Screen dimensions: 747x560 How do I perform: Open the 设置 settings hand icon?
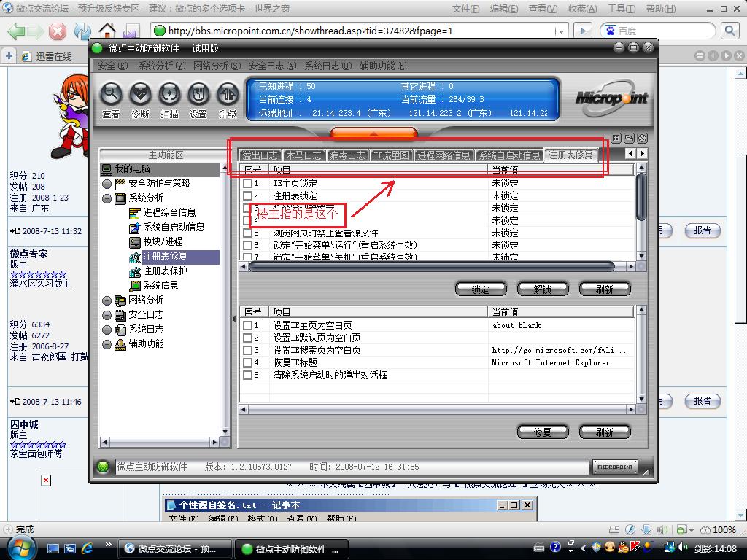point(198,94)
